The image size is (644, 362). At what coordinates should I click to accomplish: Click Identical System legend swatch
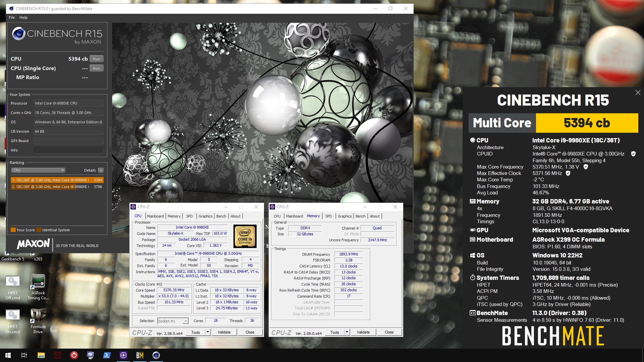point(39,230)
